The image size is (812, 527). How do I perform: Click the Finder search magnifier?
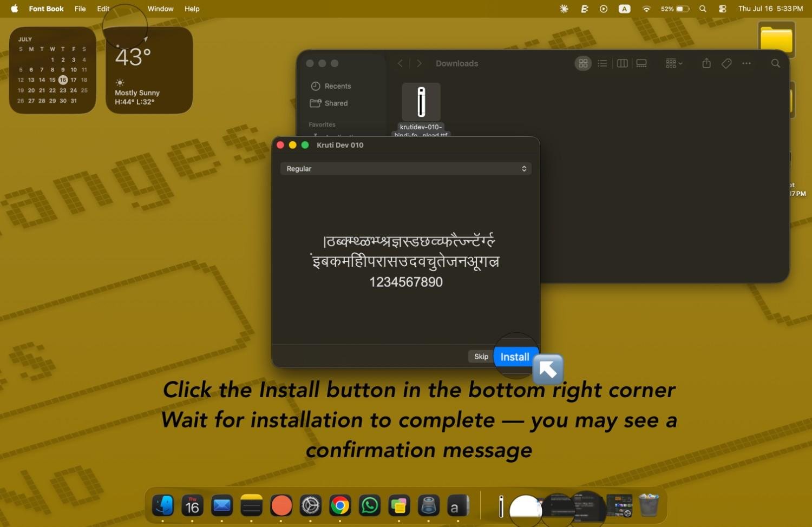click(x=776, y=63)
